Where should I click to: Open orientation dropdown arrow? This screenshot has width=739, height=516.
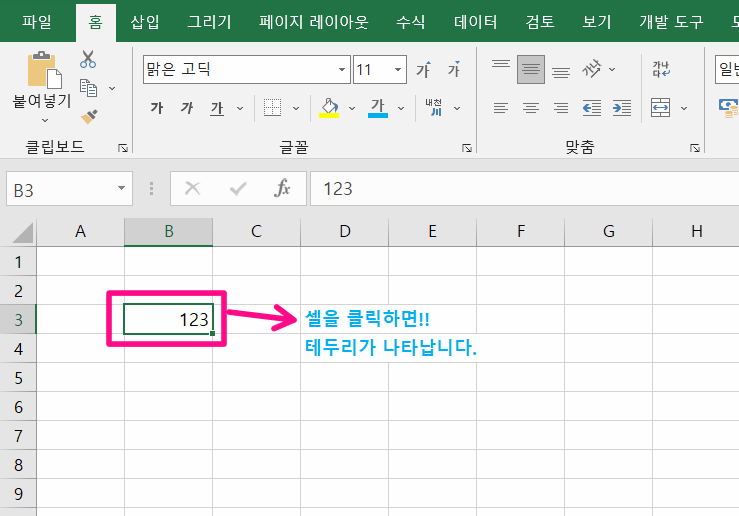612,70
